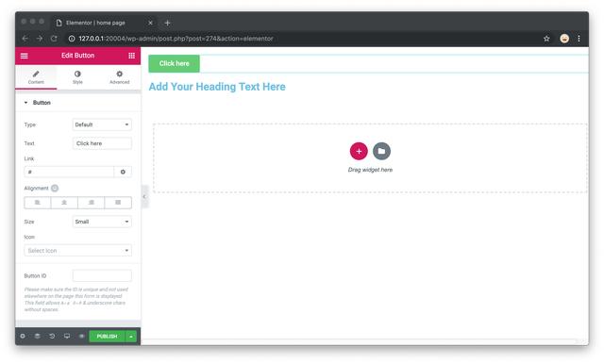This screenshot has height=364, width=604.
Task: Set alignment to justified
Action: point(118,203)
